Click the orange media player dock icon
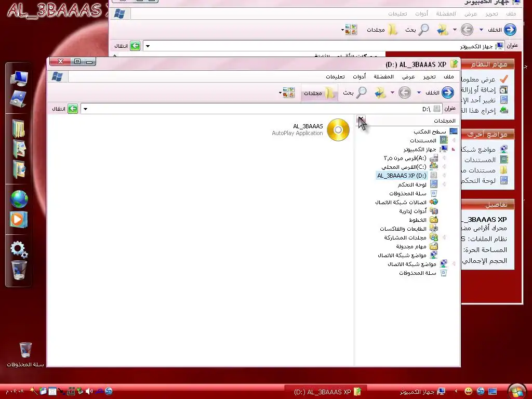 18,220
